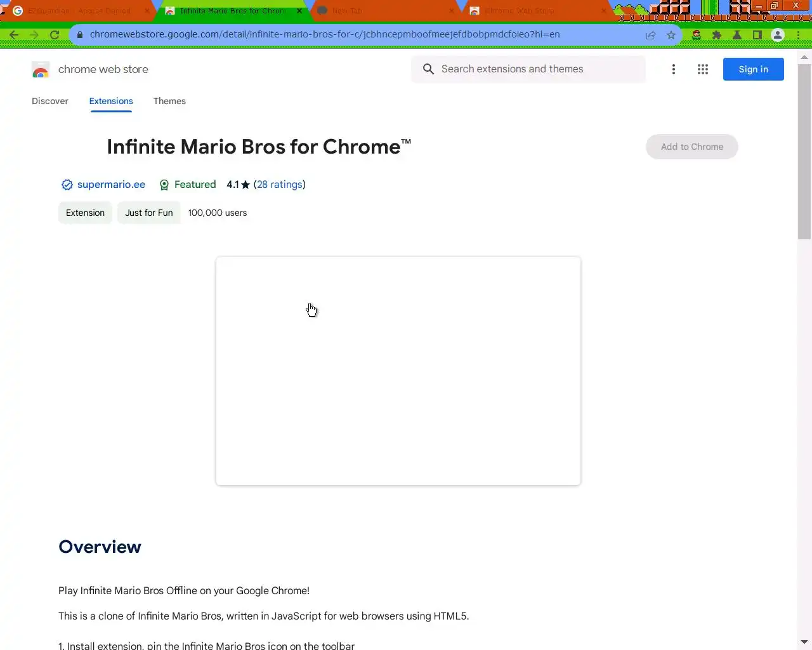Open the Themes section
The height and width of the screenshot is (650, 812).
point(169,101)
